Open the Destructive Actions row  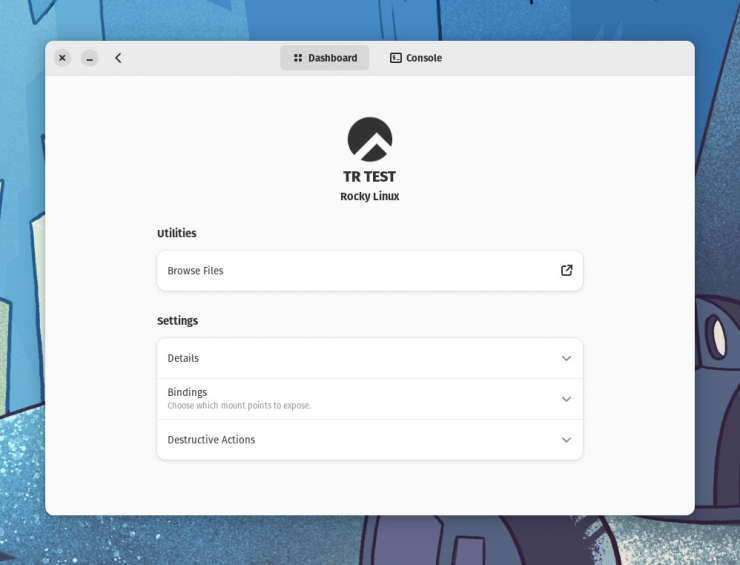[211, 440]
